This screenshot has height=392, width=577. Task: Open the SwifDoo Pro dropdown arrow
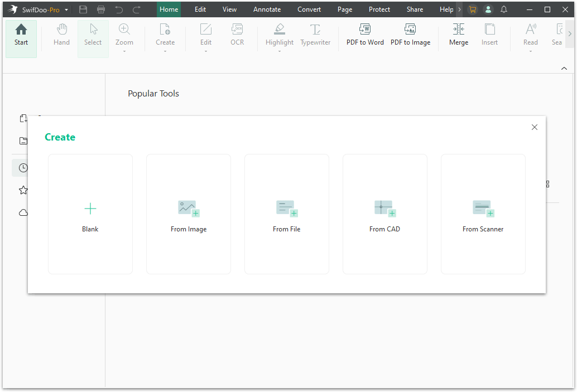click(x=66, y=9)
